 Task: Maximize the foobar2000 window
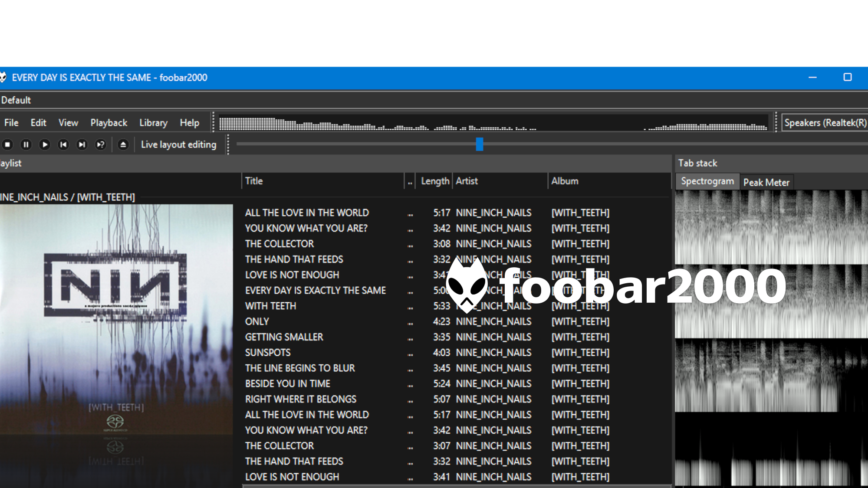[x=847, y=77]
